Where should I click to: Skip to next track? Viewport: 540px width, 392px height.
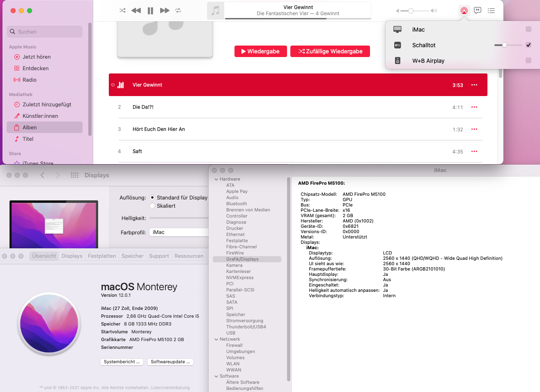pos(165,11)
